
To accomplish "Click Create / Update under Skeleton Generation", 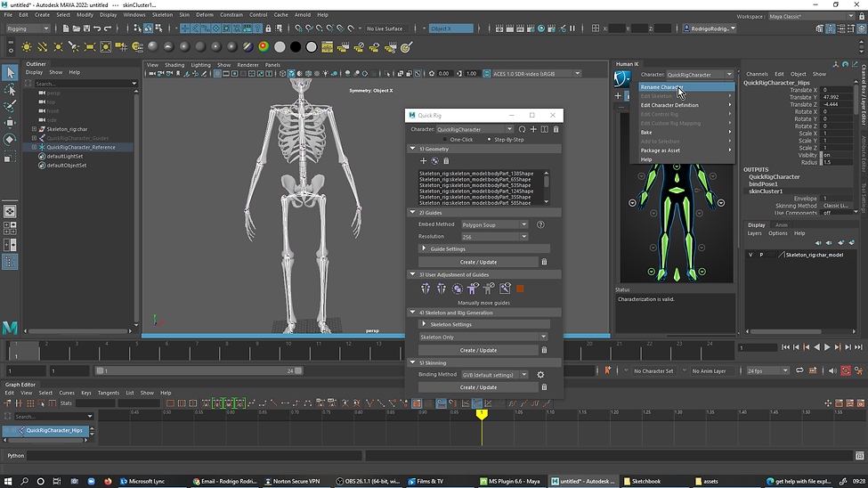I will 478,350.
